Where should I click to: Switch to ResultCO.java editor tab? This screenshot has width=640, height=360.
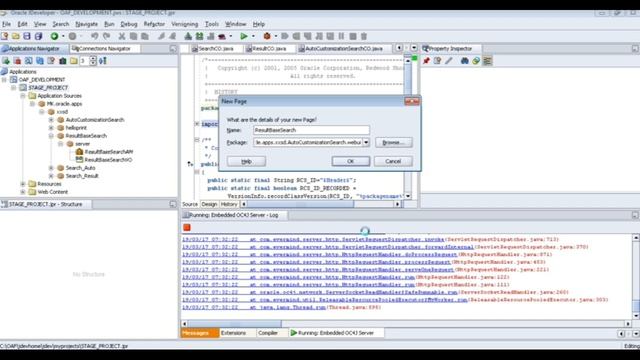[x=269, y=49]
